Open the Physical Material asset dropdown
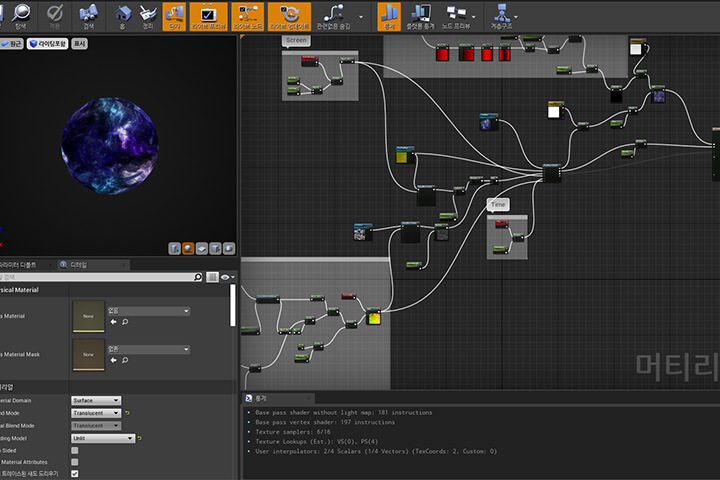The width and height of the screenshot is (720, 480). [x=148, y=311]
